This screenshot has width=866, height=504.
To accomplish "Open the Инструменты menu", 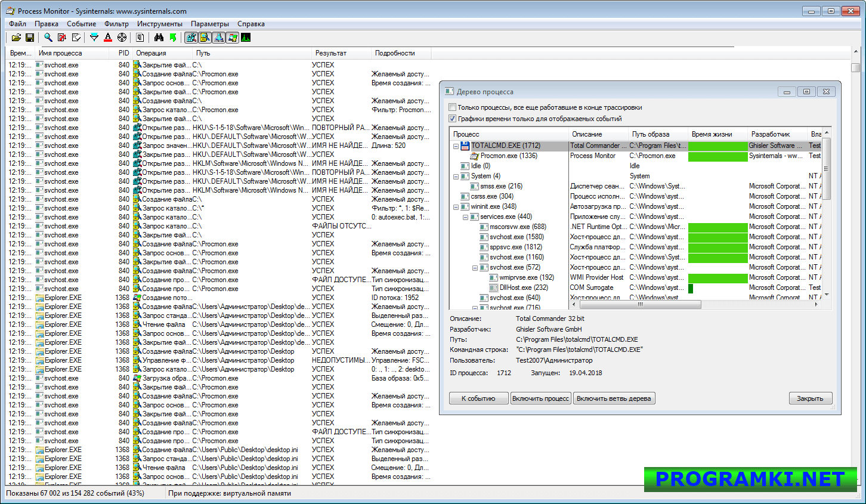I will click(x=160, y=24).
